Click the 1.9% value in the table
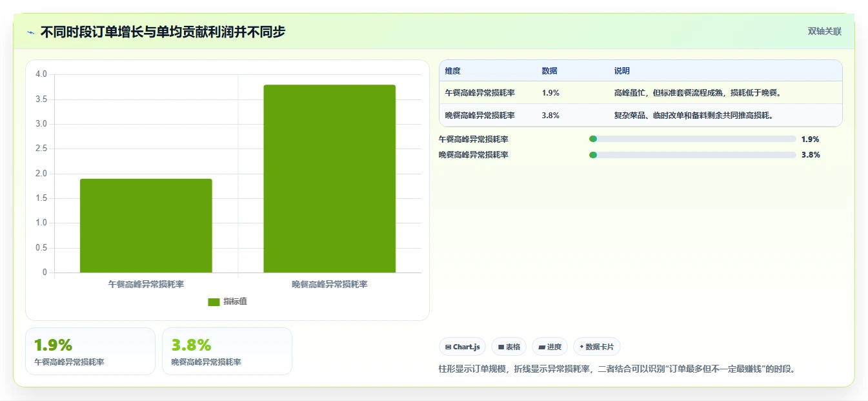The height and width of the screenshot is (401, 868). [550, 93]
